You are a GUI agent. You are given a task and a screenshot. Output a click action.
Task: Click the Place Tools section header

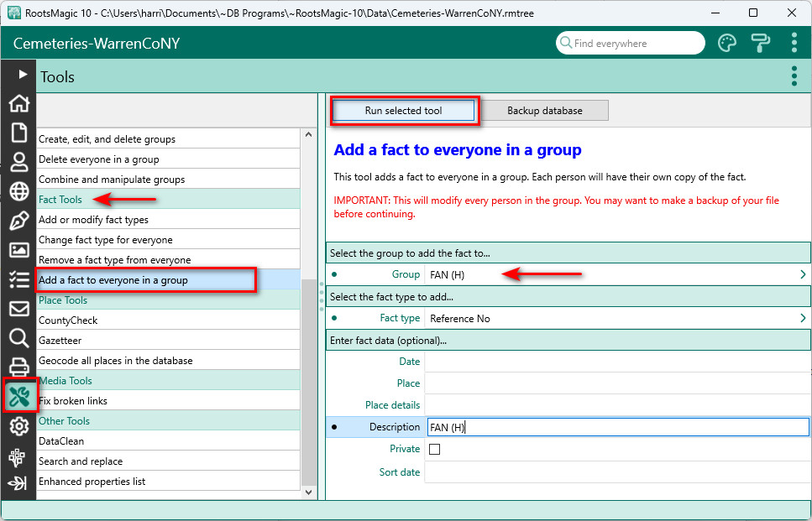(x=168, y=300)
